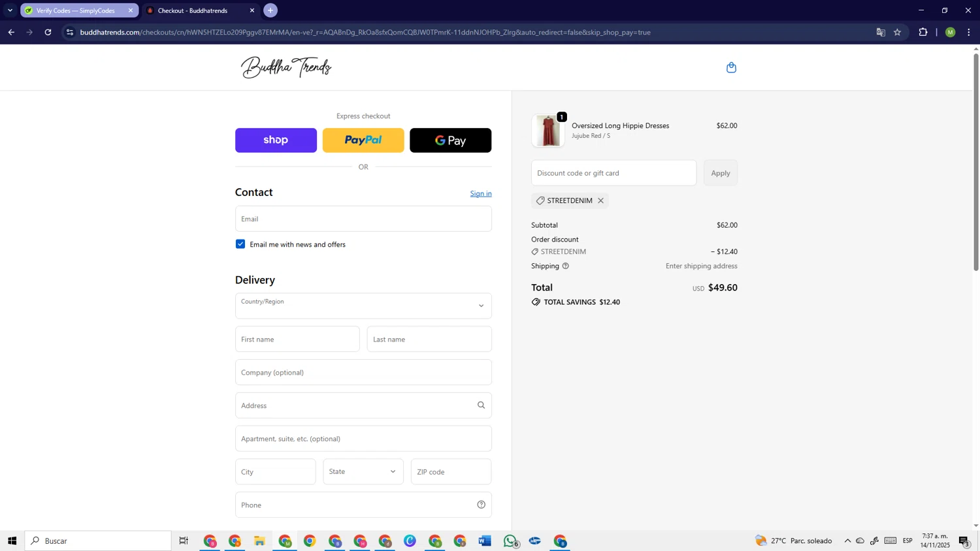The width and height of the screenshot is (980, 551).
Task: Open the Chrome profile avatar
Action: tap(951, 32)
